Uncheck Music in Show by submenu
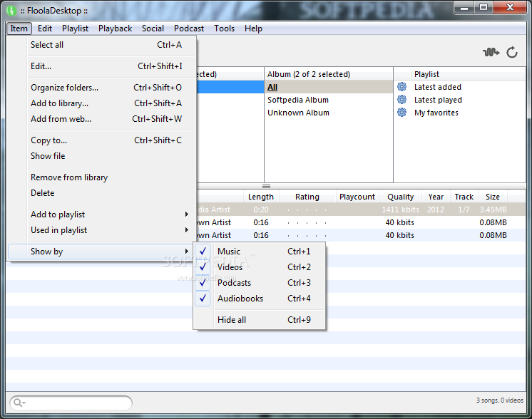Viewport: 532px width, 419px height. (260, 252)
